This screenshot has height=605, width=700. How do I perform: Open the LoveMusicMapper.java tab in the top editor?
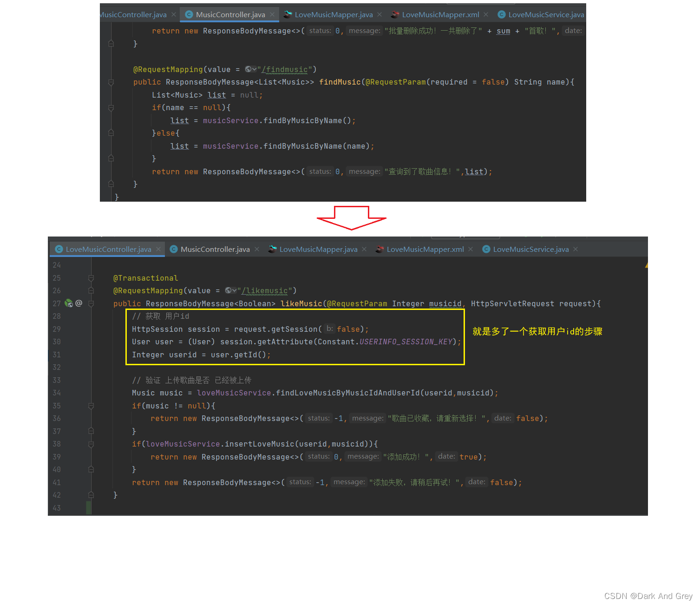[334, 14]
